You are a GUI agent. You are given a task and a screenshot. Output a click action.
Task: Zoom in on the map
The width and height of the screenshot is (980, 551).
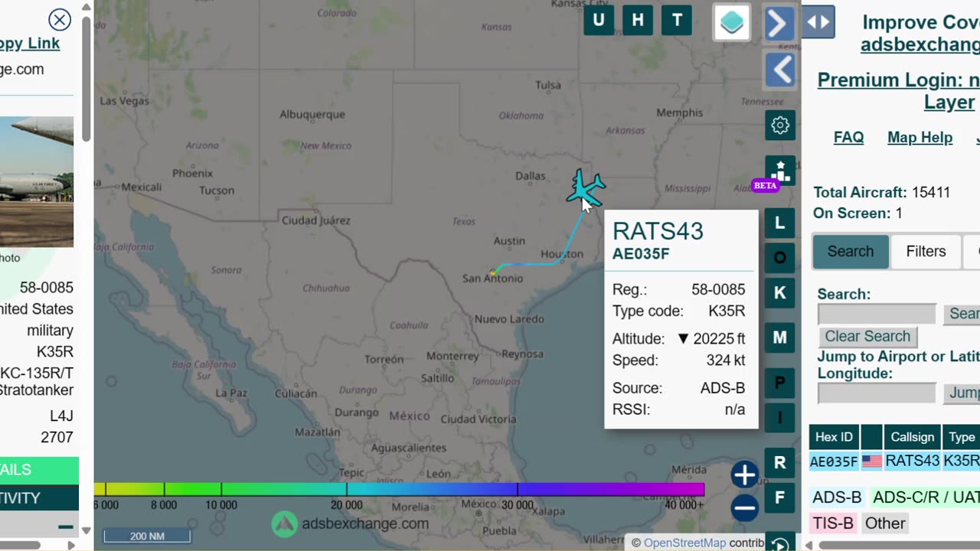[x=744, y=474]
